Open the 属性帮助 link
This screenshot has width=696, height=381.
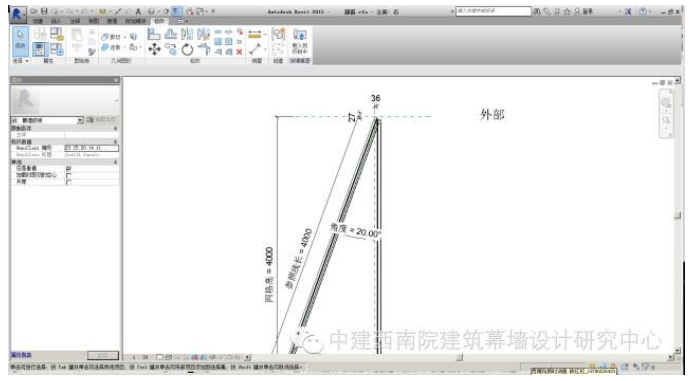pyautogui.click(x=21, y=355)
